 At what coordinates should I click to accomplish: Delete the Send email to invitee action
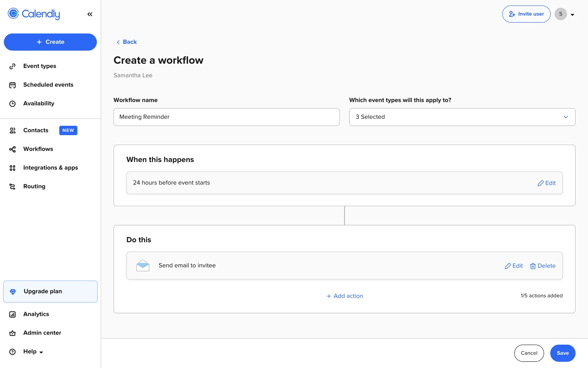543,266
